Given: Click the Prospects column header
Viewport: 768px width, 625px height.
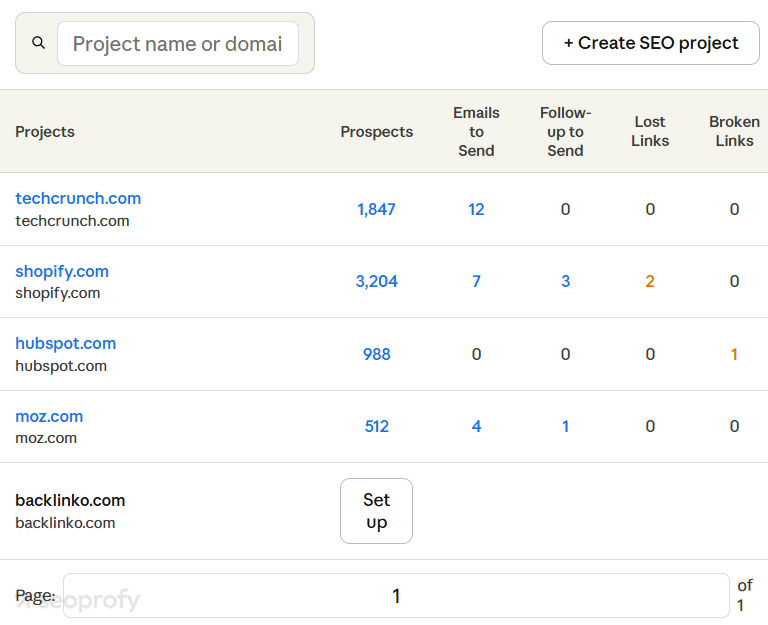Looking at the screenshot, I should pyautogui.click(x=376, y=132).
